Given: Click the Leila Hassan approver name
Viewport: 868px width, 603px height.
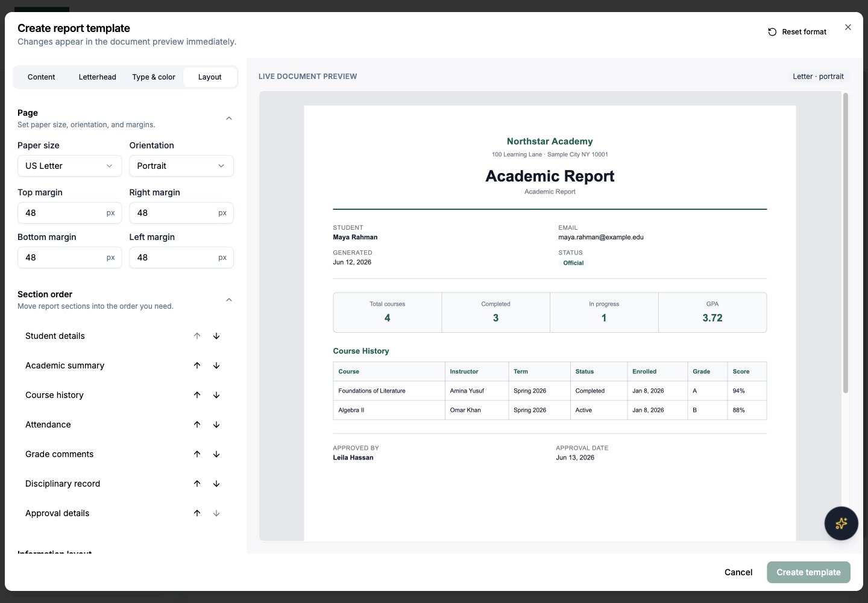Looking at the screenshot, I should coord(353,458).
